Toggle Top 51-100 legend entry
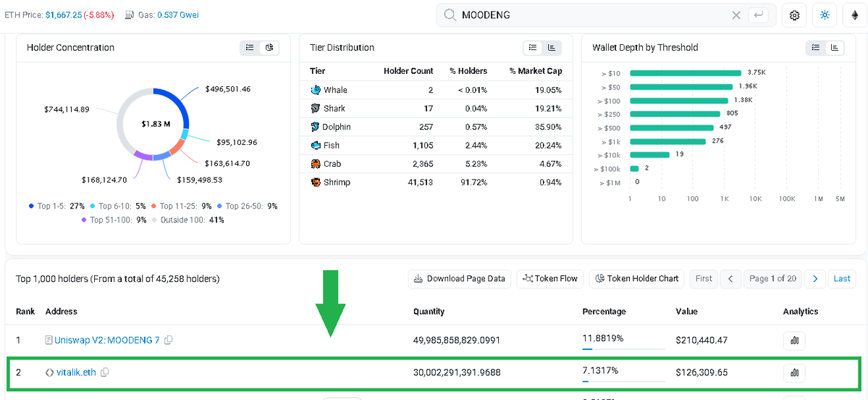Viewport: 868px width, 400px height. click(x=115, y=220)
